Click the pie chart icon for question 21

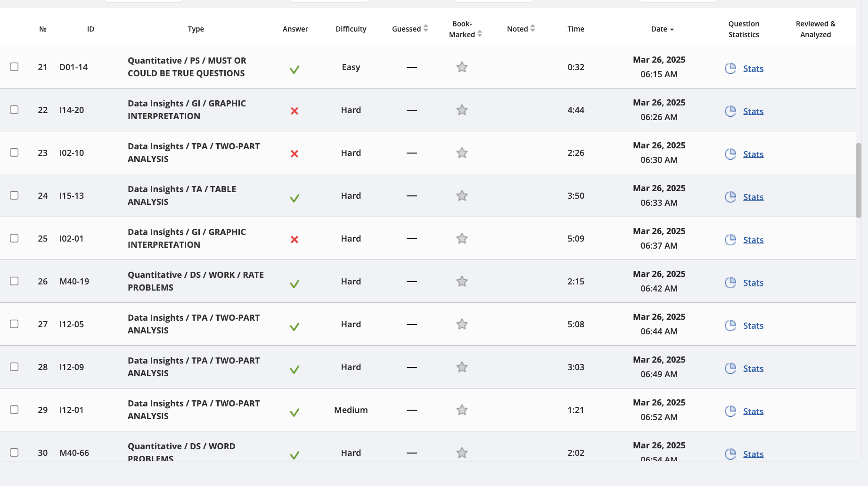(x=730, y=68)
